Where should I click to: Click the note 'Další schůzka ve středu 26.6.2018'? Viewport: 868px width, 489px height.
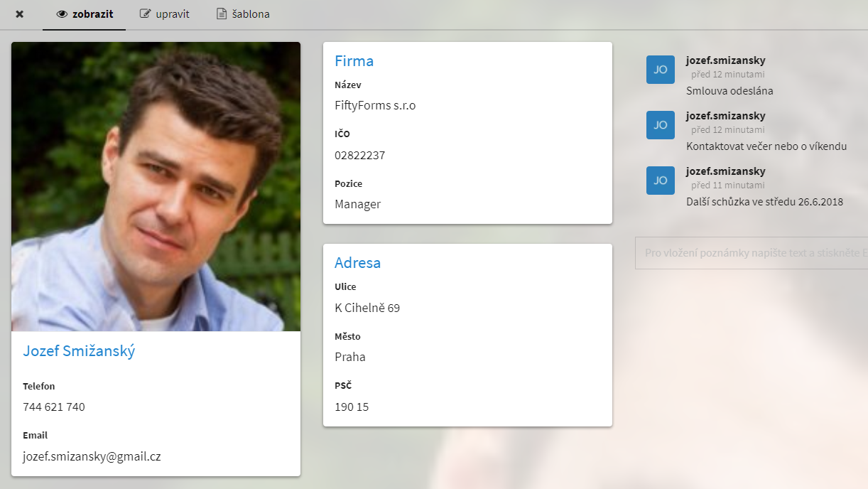coord(764,202)
